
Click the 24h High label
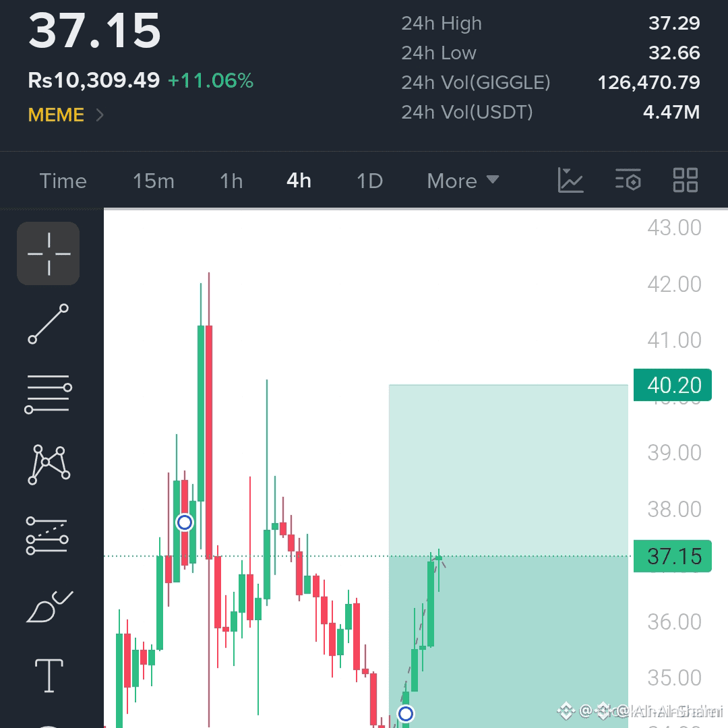tap(442, 24)
